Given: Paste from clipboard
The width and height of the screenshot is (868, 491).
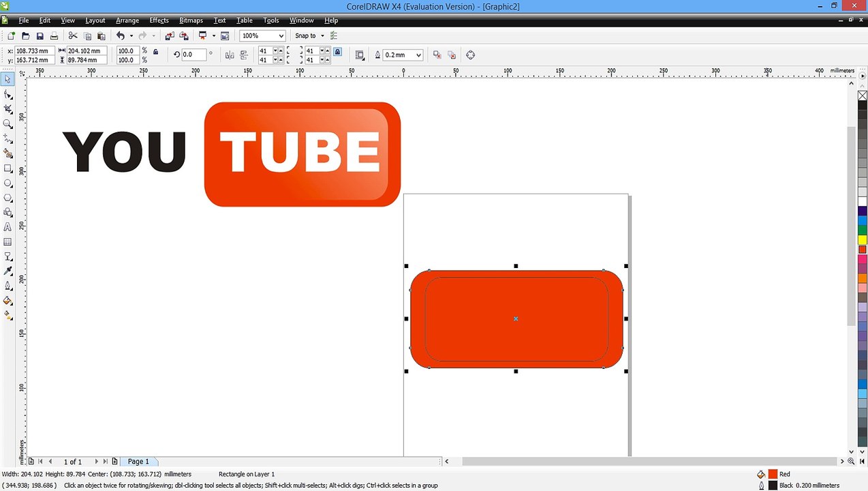Looking at the screenshot, I should point(102,35).
